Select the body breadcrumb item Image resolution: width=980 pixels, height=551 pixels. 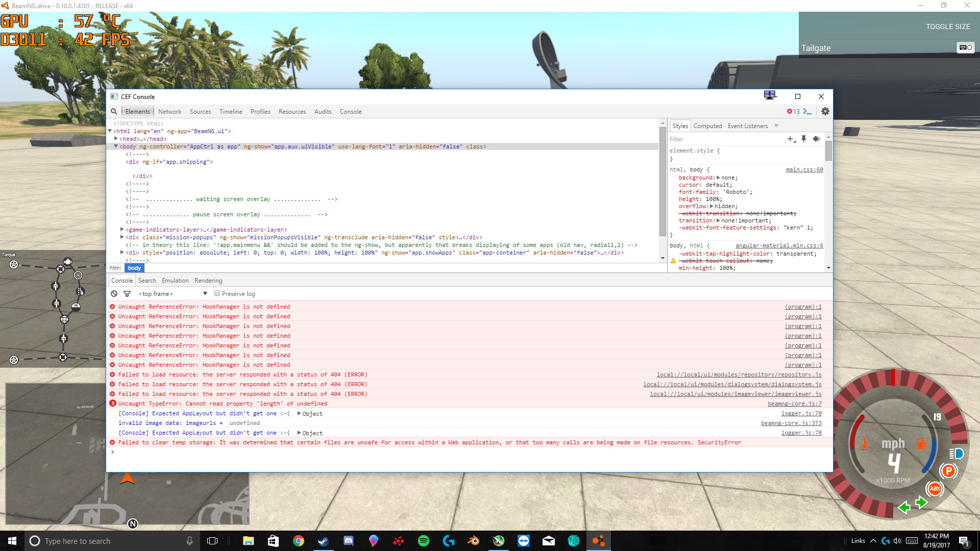(134, 268)
